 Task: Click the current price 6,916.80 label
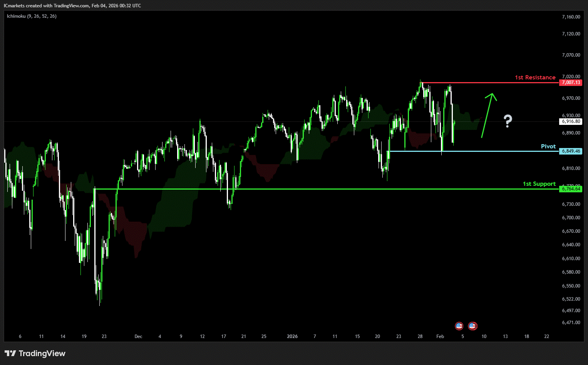[x=571, y=121]
